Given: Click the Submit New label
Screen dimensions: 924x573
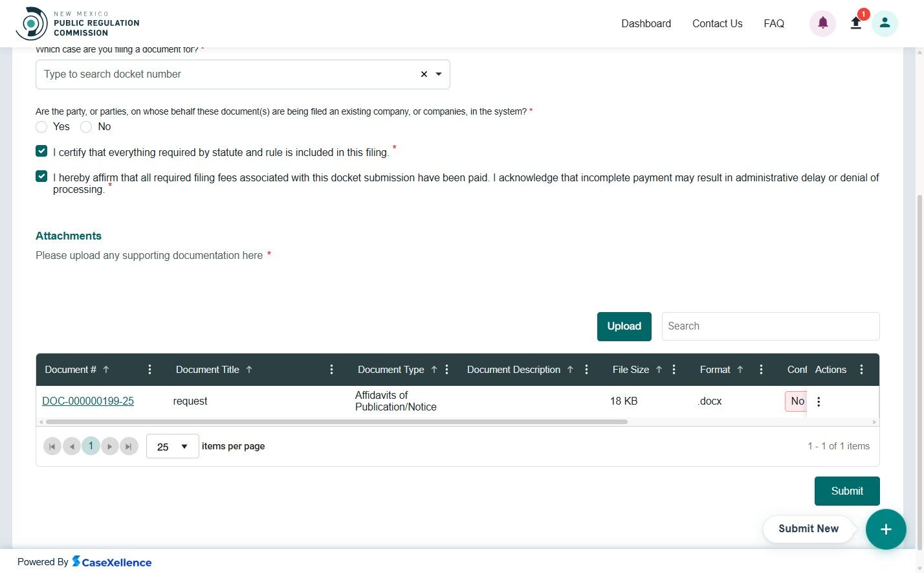Looking at the screenshot, I should (808, 529).
